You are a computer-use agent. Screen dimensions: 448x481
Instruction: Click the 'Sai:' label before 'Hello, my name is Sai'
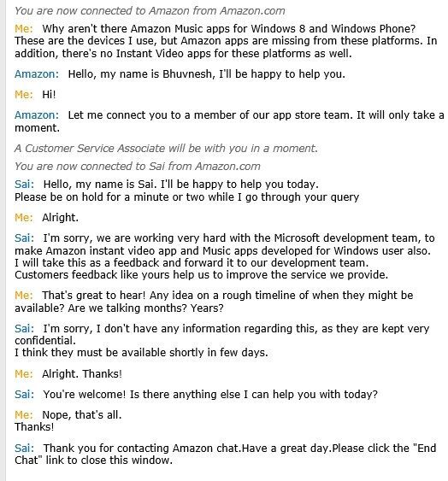[x=24, y=185]
